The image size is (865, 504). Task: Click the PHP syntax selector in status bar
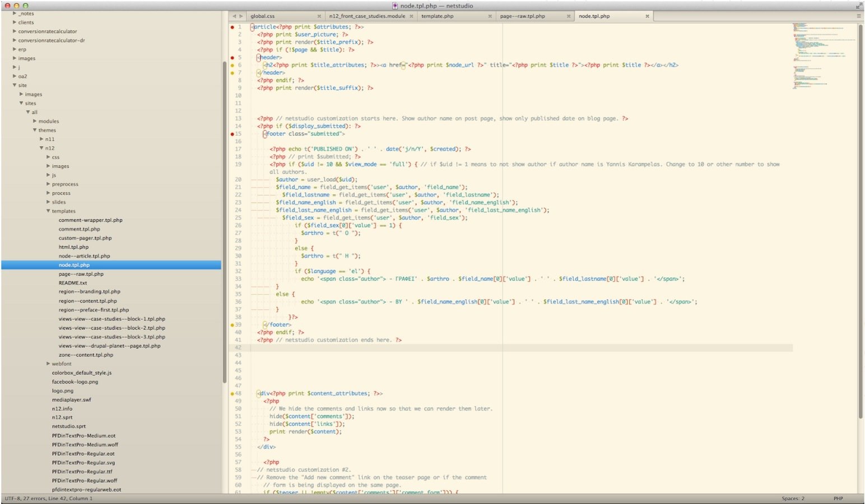(838, 498)
